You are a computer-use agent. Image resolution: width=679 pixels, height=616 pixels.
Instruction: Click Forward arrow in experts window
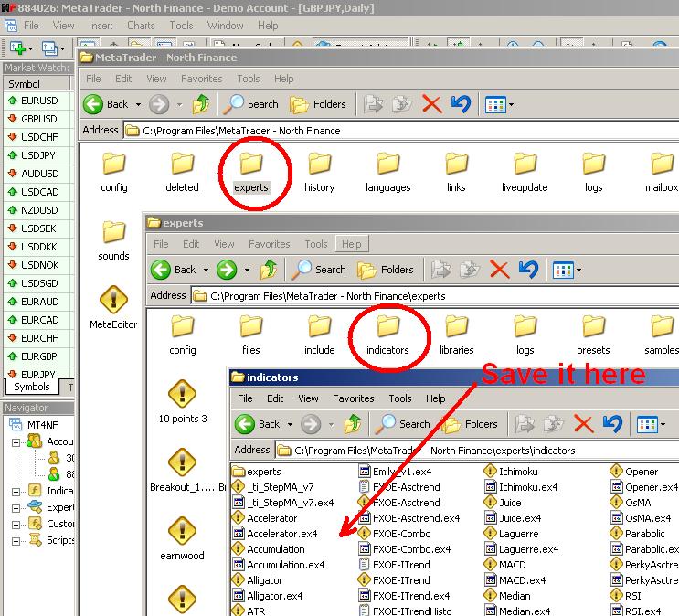tap(227, 270)
